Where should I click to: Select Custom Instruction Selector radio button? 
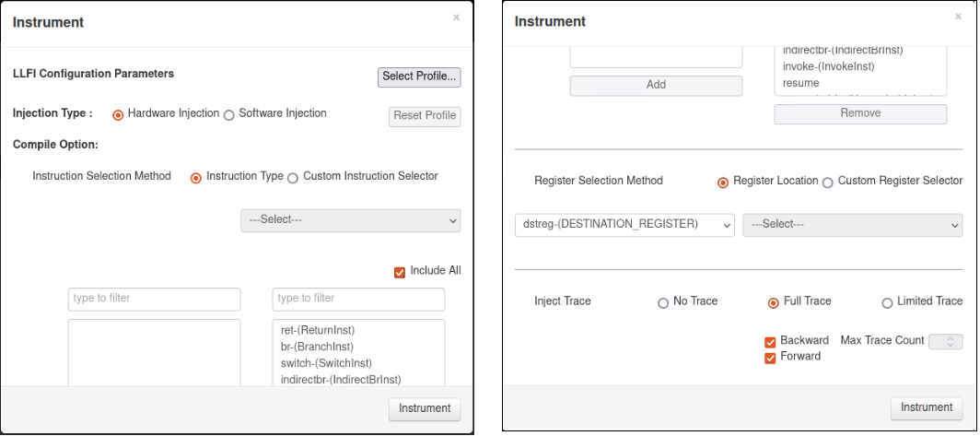tap(293, 178)
